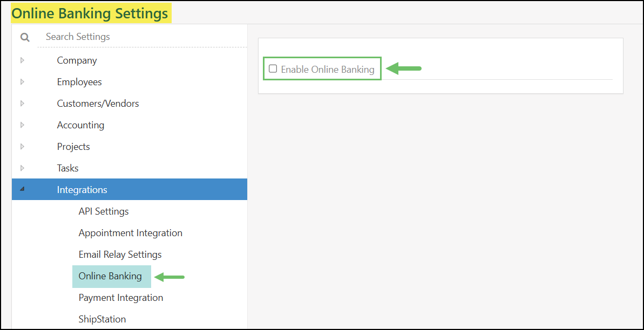Open Email Relay Settings
This screenshot has width=644, height=330.
tap(120, 254)
